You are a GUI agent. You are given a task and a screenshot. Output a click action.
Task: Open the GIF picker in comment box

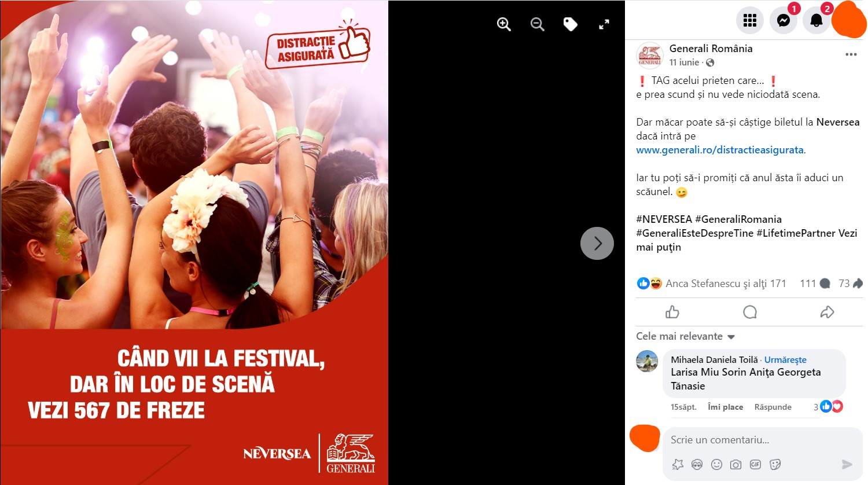pyautogui.click(x=755, y=464)
